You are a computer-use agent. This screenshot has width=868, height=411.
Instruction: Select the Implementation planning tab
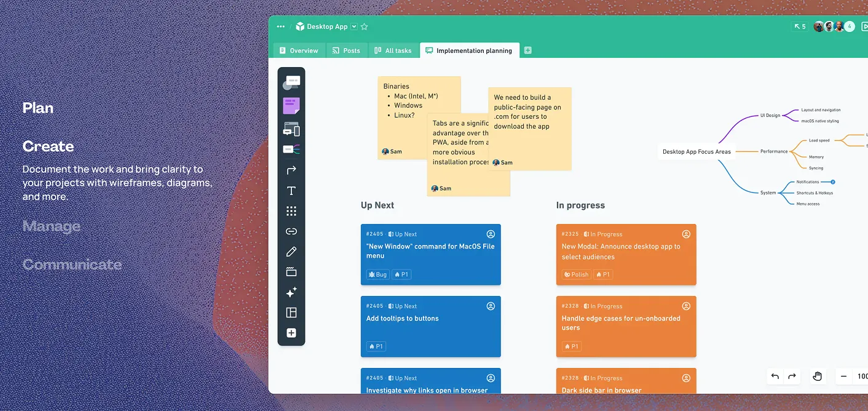(x=470, y=50)
